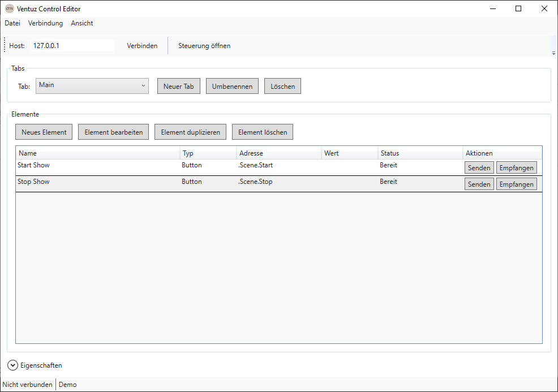
Task: Click the Nicht verbunden status text
Action: pos(27,384)
